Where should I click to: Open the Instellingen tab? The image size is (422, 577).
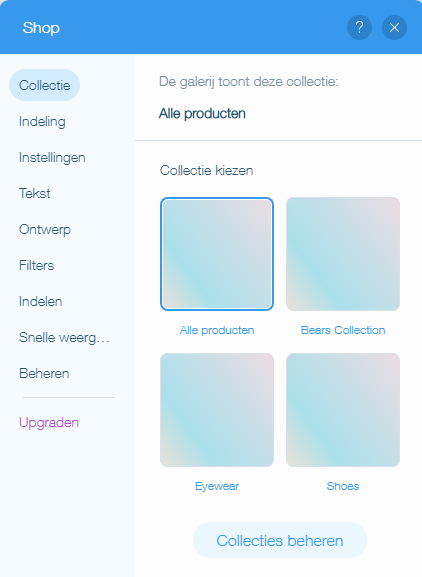tap(52, 157)
